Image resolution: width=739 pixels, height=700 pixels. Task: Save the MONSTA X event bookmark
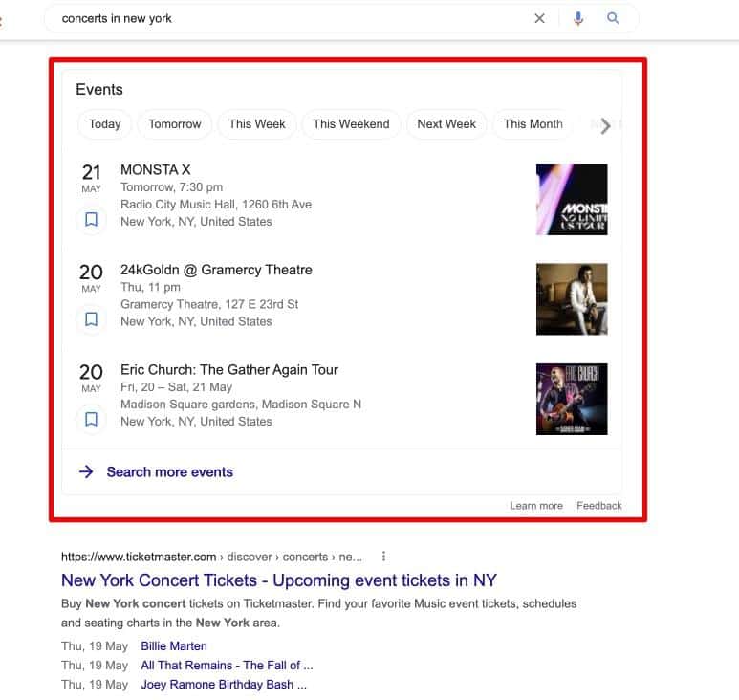pyautogui.click(x=91, y=220)
